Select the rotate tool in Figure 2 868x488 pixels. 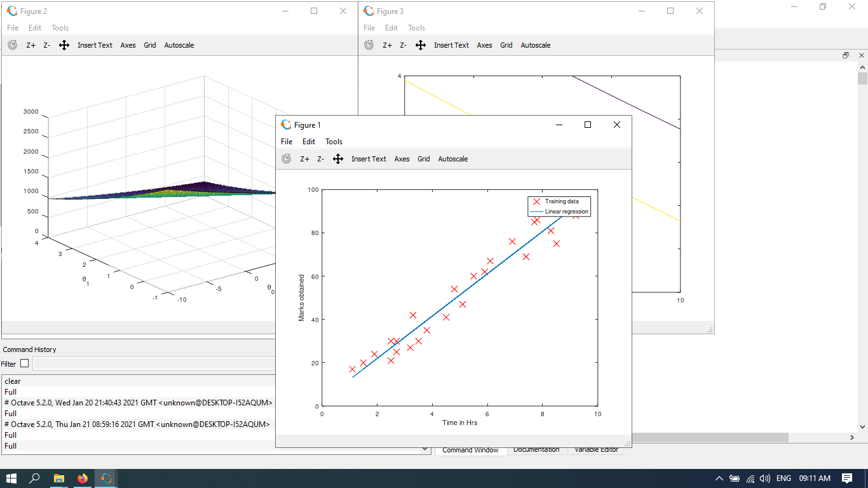coord(12,45)
